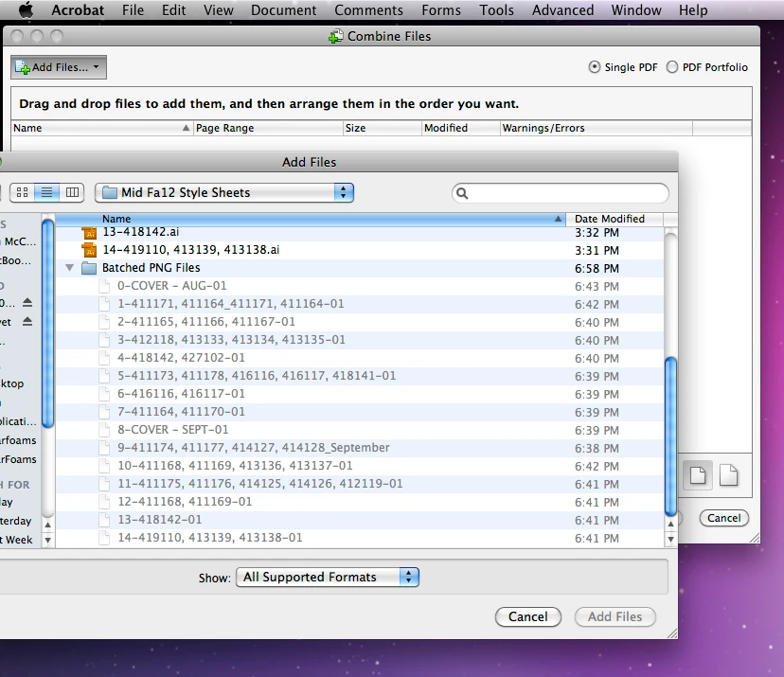Collapse the Batched PNG Files folder
Screen dimensions: 784x677
click(x=69, y=268)
